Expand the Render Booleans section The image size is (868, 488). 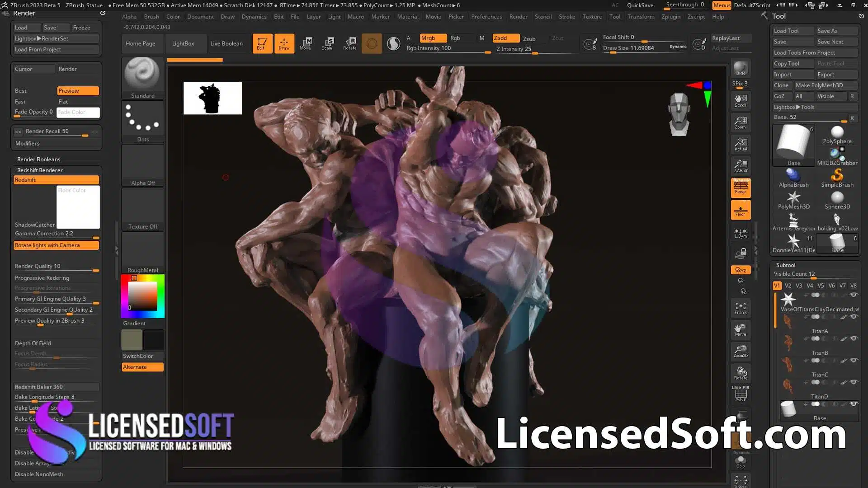point(39,159)
